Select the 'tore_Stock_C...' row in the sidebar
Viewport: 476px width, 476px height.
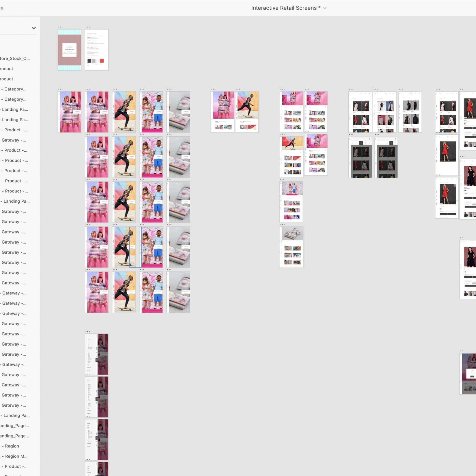pos(15,58)
